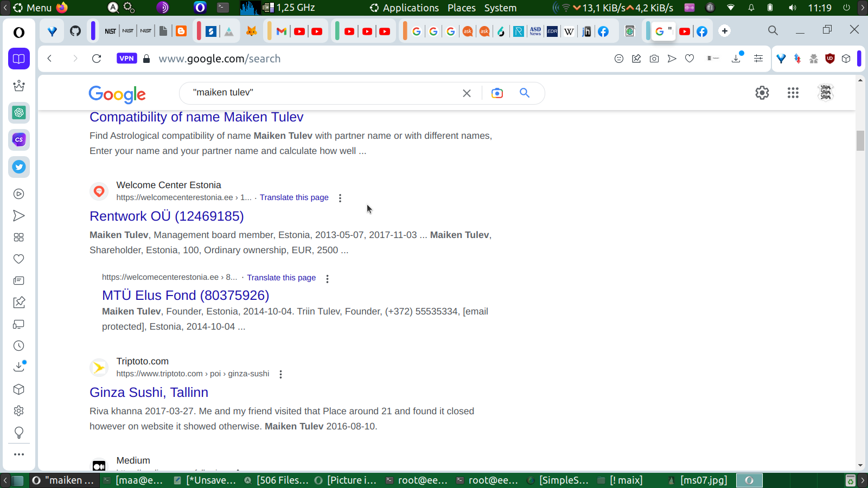
Task: Open options menu for Triptoto result
Action: [280, 374]
